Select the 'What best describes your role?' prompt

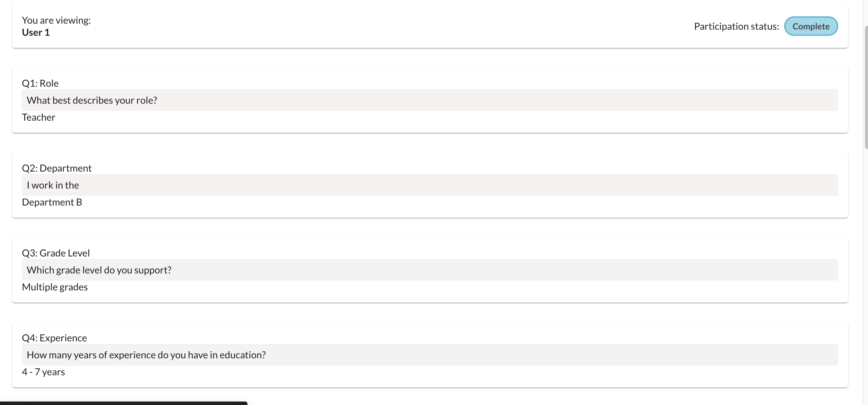point(92,100)
